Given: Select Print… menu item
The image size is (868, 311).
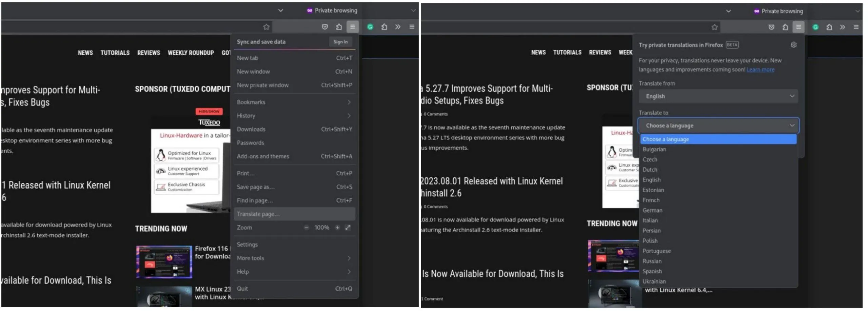Looking at the screenshot, I should click(294, 173).
